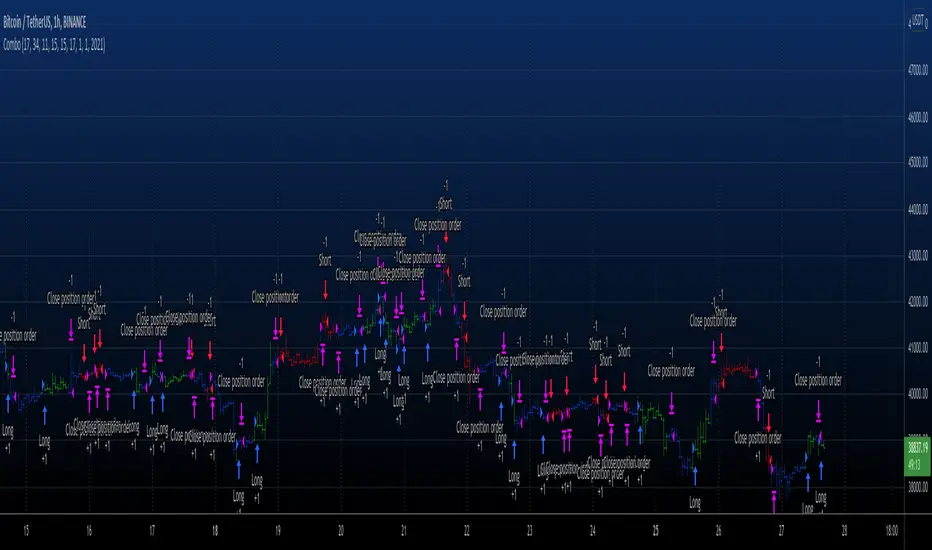Screen dimensions: 932x550
Task: Select date 16 on the time axis
Action: click(89, 530)
